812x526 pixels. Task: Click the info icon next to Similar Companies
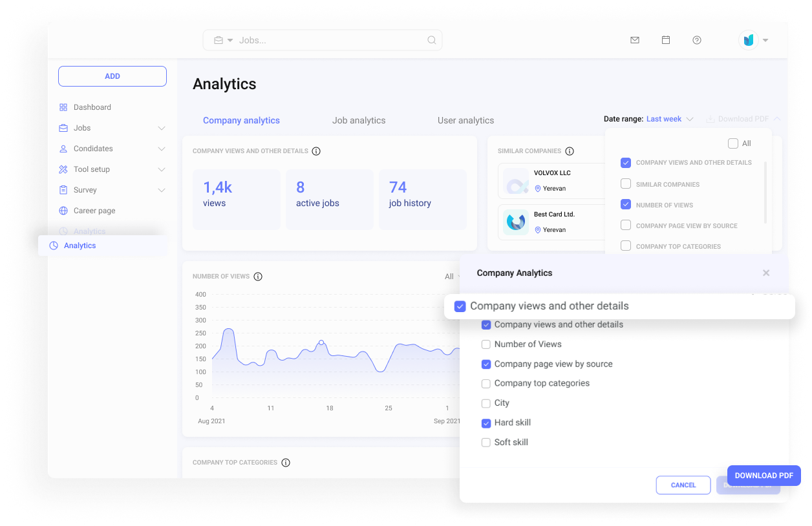click(570, 151)
